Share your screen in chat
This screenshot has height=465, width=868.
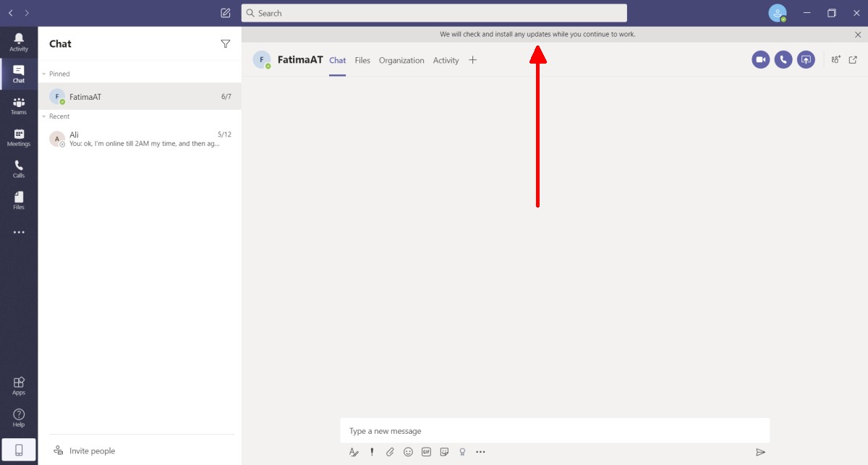[x=806, y=60]
